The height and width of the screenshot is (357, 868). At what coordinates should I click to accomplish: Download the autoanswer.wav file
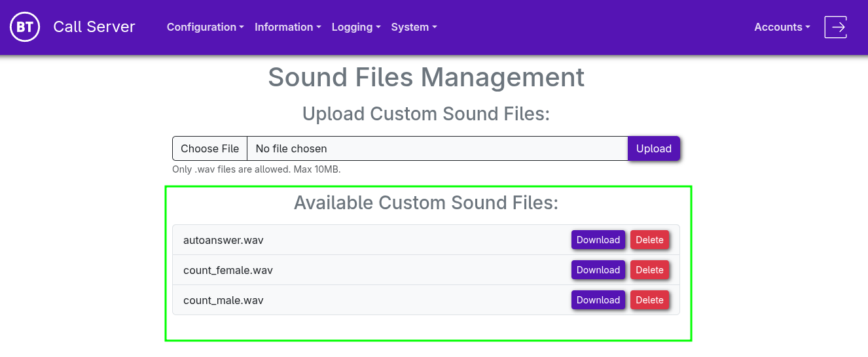[x=598, y=240]
